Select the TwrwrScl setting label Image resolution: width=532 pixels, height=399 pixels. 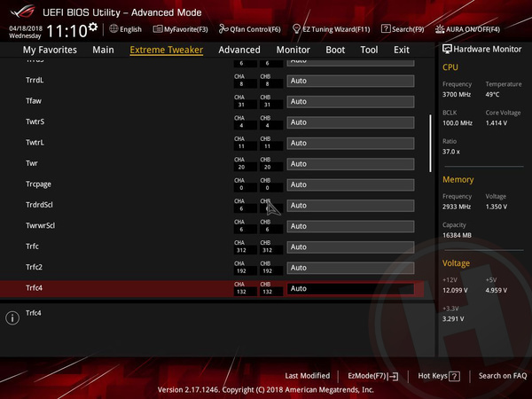pos(40,225)
